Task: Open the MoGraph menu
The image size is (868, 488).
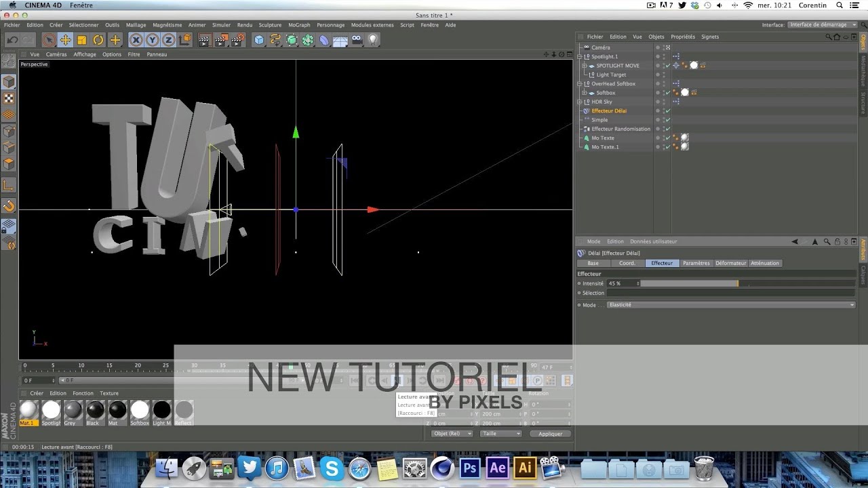Action: tap(299, 25)
